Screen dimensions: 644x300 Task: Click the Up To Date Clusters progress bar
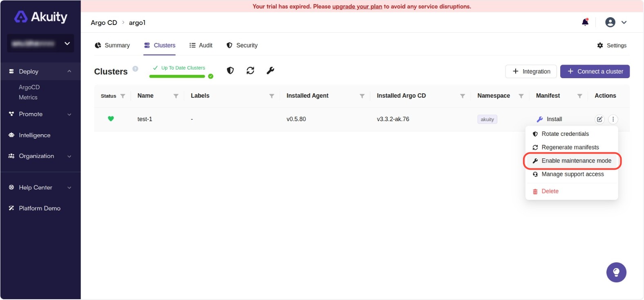(177, 76)
